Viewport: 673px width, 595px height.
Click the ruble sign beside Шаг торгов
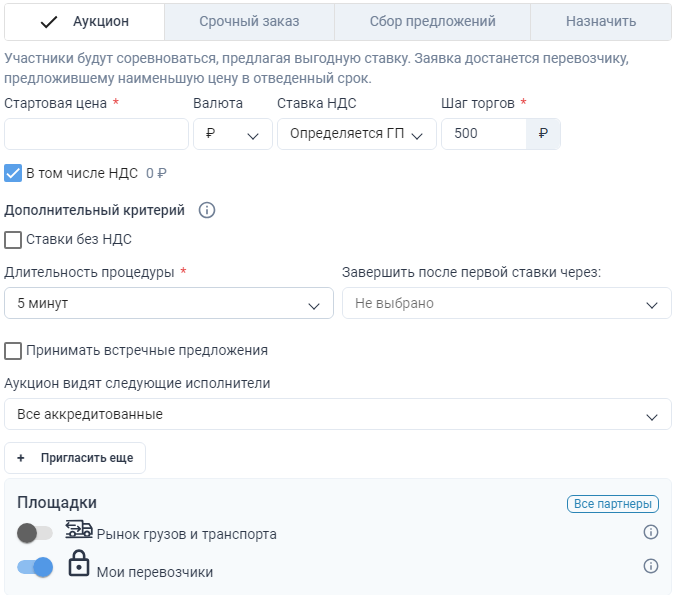pos(543,134)
